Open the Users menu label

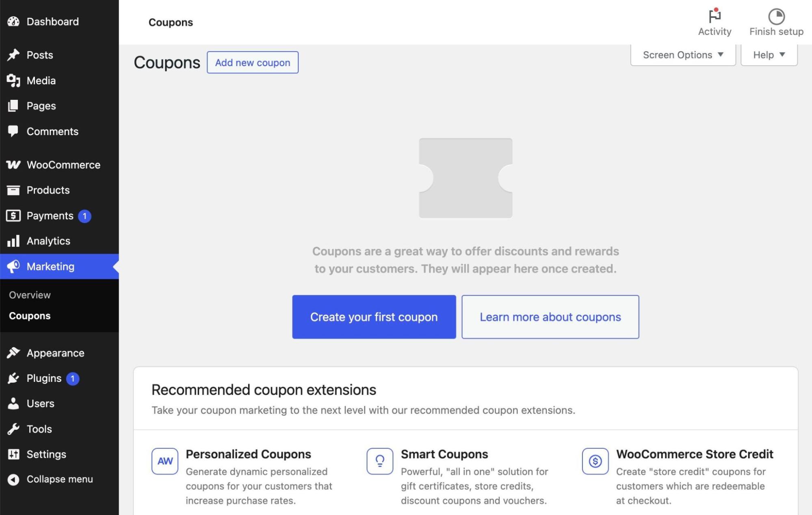pyautogui.click(x=40, y=403)
